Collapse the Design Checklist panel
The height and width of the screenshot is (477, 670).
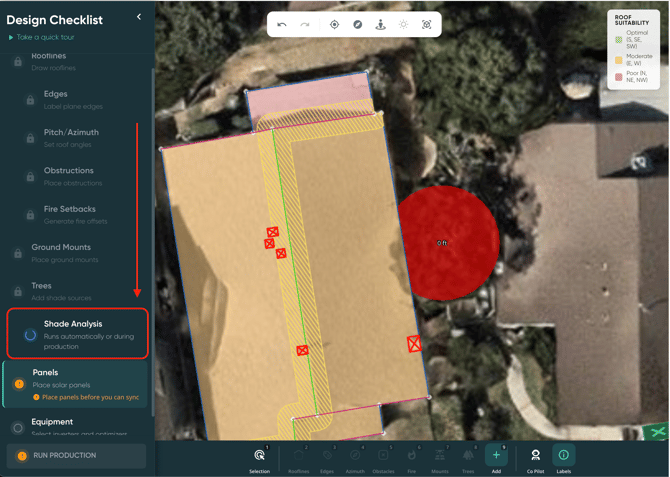point(139,17)
